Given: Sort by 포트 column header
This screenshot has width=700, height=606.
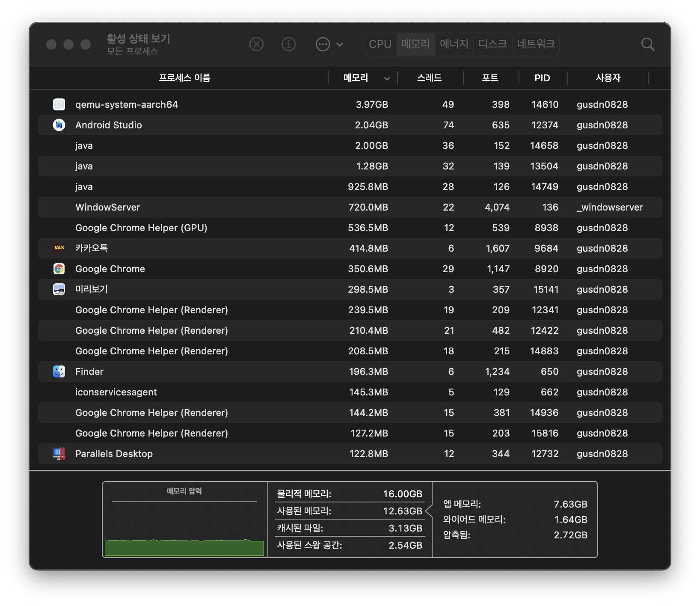Looking at the screenshot, I should pos(490,78).
